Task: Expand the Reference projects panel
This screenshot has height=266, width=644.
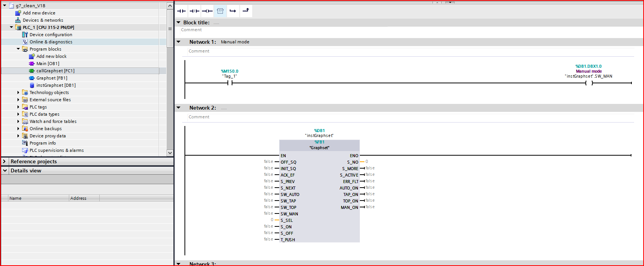Action: 4,161
